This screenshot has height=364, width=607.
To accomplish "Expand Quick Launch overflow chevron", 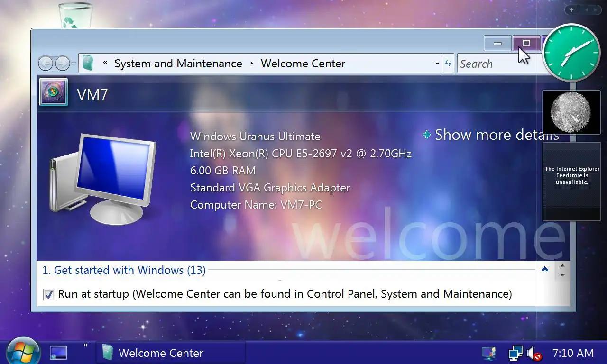I will (86, 345).
